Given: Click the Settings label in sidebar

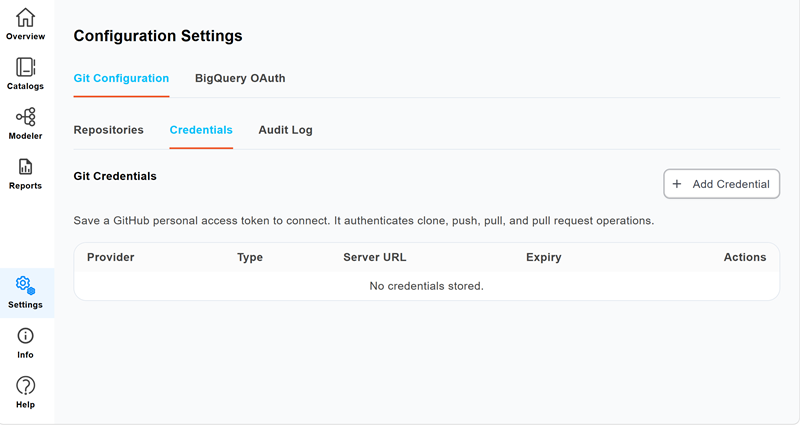Looking at the screenshot, I should (x=25, y=305).
